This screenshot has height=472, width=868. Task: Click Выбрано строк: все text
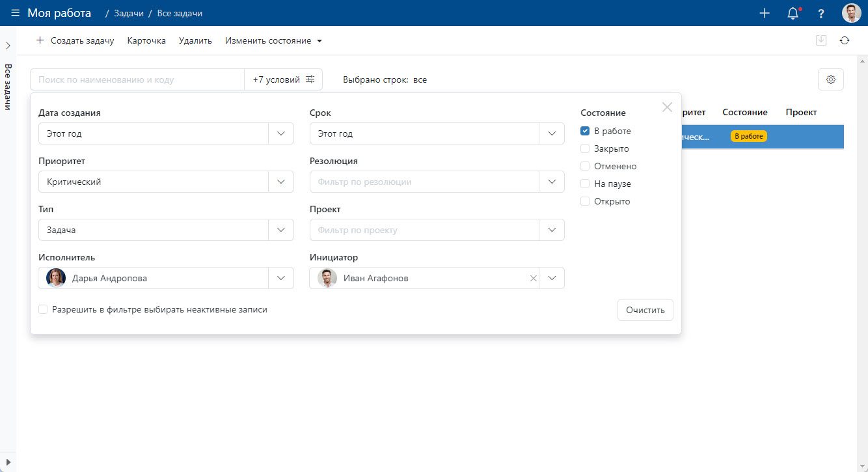point(385,79)
